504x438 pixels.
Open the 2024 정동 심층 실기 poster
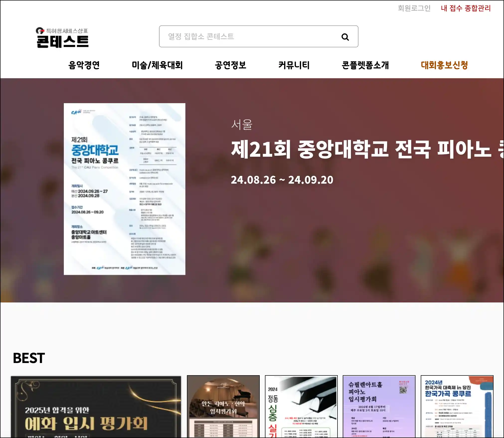click(x=301, y=407)
